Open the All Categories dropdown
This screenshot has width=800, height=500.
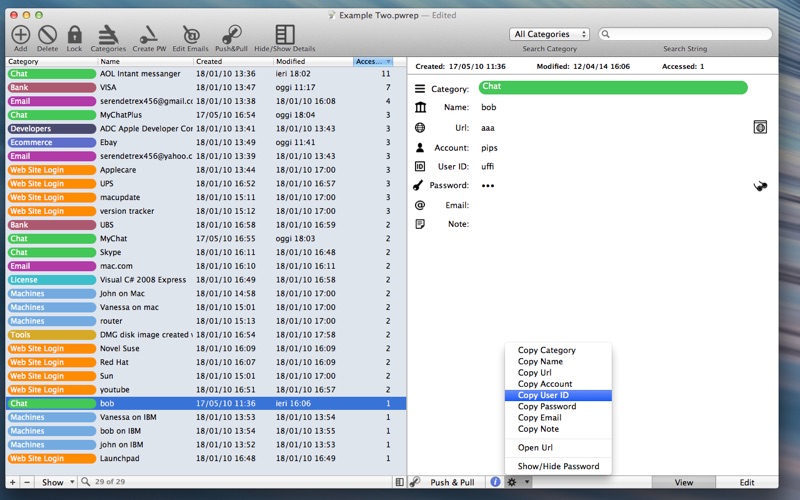549,34
